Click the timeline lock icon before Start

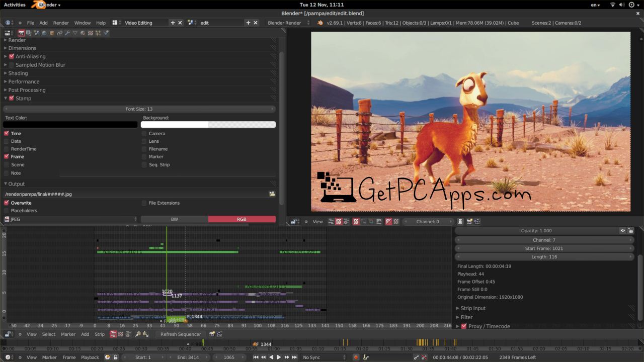(x=115, y=357)
